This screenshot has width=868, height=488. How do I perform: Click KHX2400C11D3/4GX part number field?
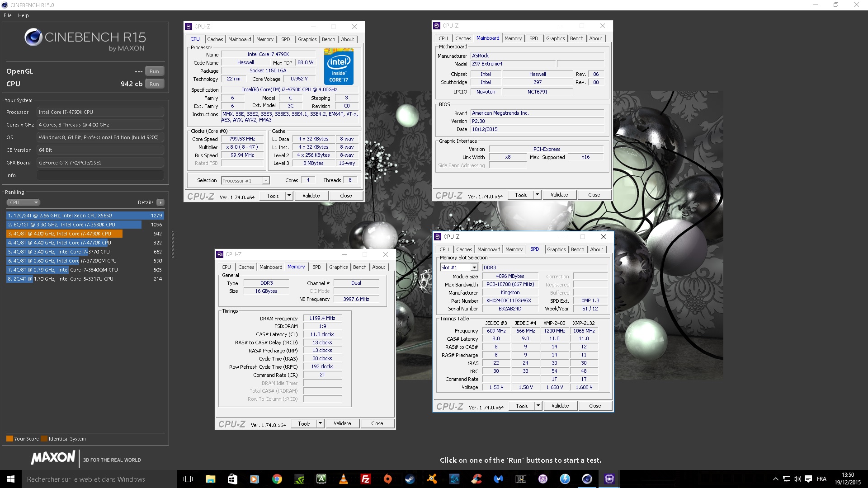(510, 301)
